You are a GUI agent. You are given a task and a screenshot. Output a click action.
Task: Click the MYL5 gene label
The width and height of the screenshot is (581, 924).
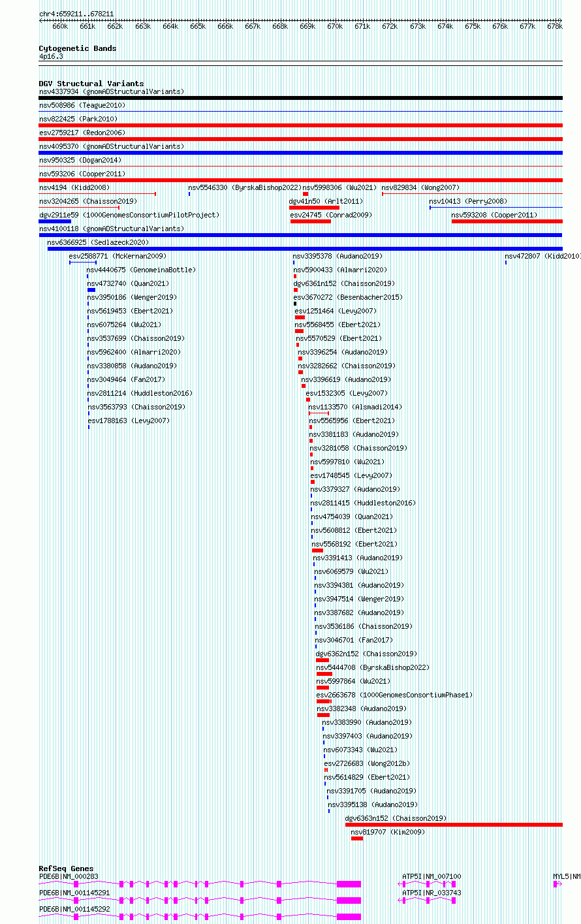tap(567, 876)
